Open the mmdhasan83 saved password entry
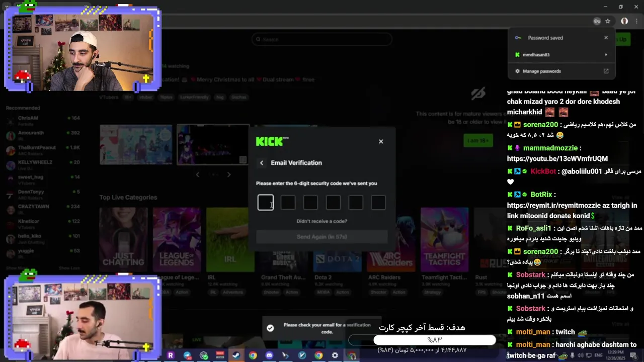 pos(561,55)
